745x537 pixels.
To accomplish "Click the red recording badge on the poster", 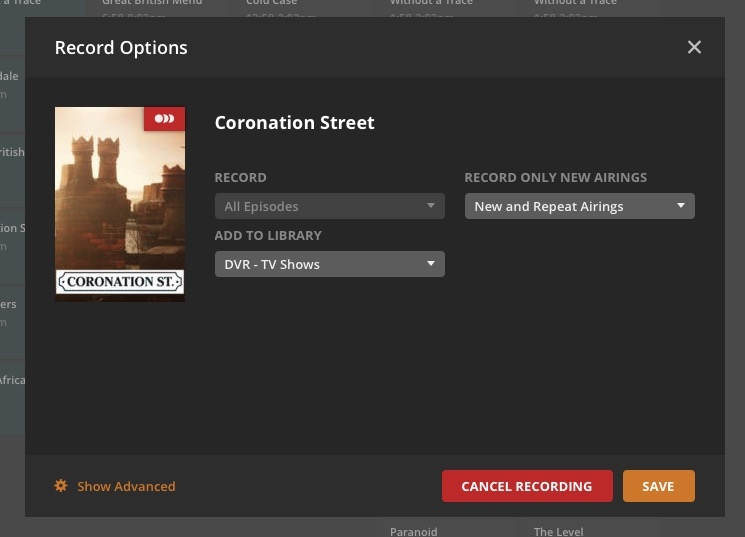I will point(164,119).
